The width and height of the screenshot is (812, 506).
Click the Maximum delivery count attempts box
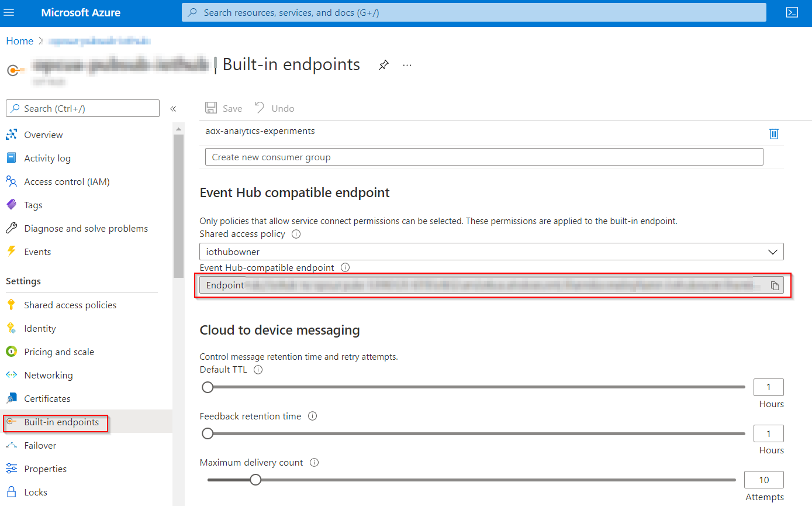coord(764,480)
